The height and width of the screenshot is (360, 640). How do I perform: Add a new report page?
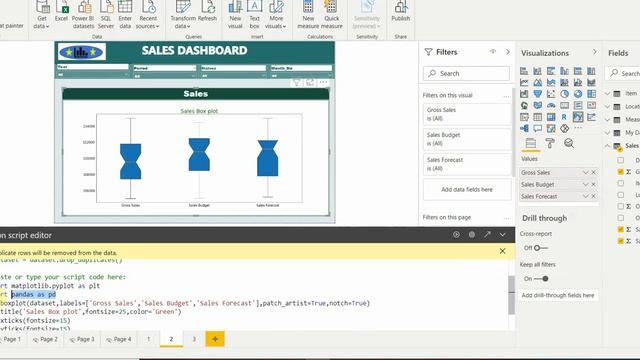click(x=215, y=339)
